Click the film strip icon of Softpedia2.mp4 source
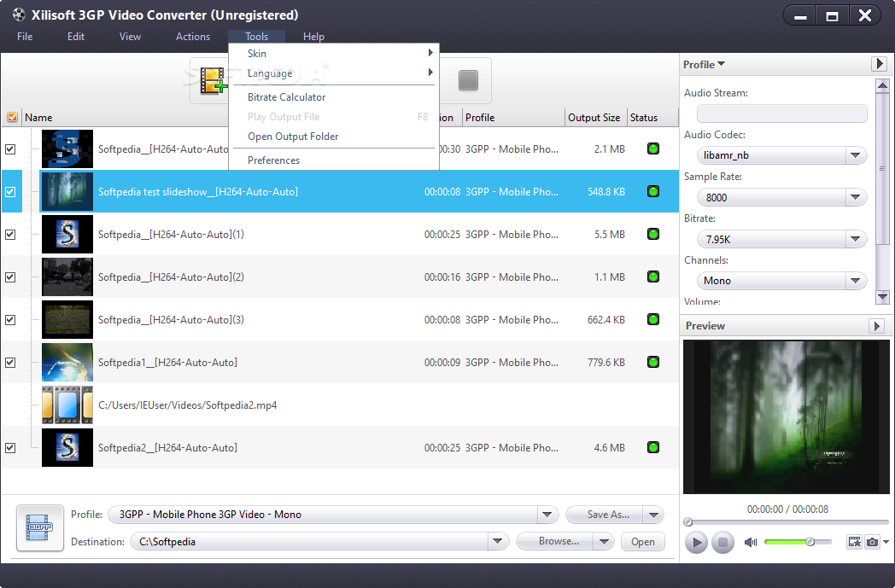Image resolution: width=895 pixels, height=588 pixels. [67, 405]
